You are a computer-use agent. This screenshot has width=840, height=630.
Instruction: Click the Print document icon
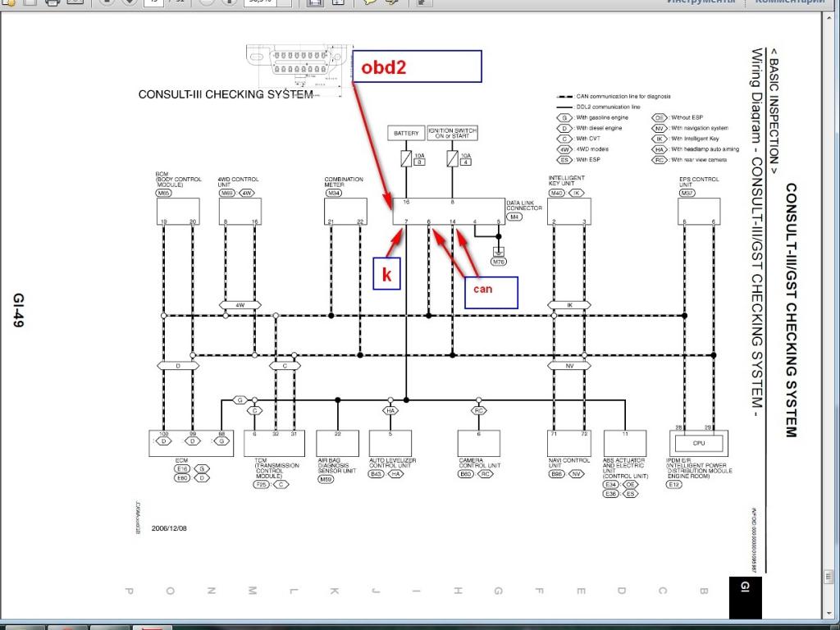[x=51, y=2]
